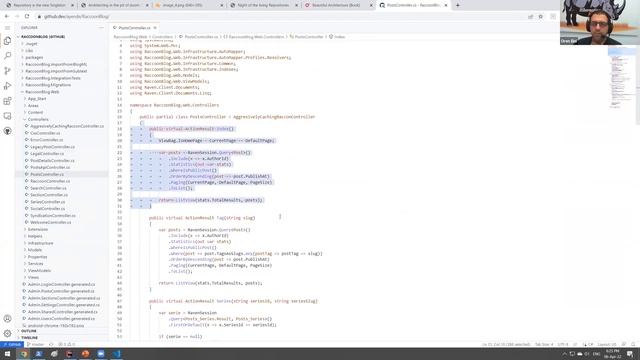The width and height of the screenshot is (640, 360).
Task: Click Tab Size 4 in status bar
Action: (544, 344)
